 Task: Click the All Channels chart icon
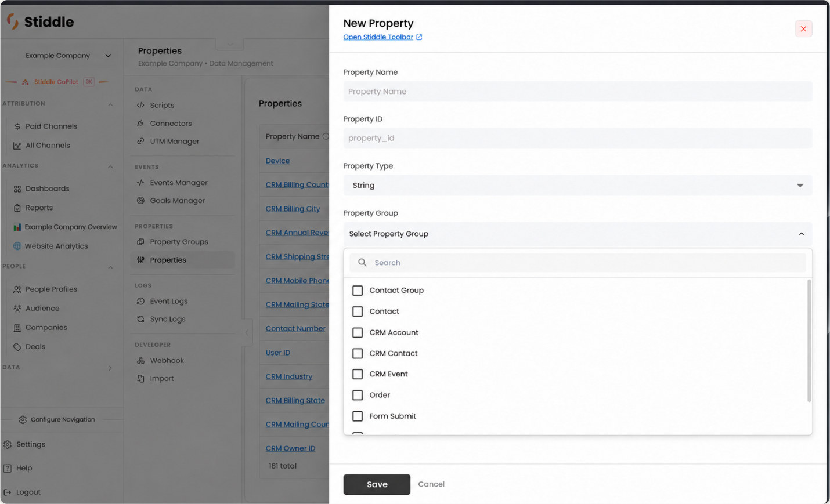17,146
